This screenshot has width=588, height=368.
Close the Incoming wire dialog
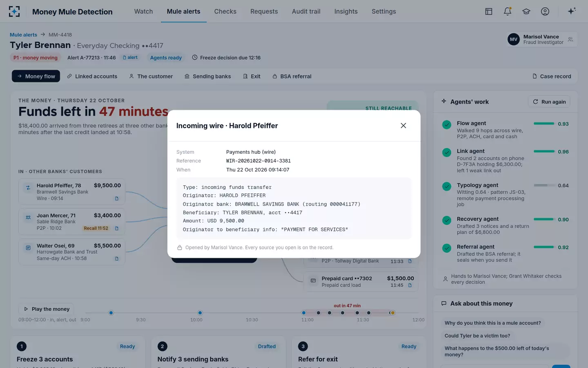(x=403, y=126)
